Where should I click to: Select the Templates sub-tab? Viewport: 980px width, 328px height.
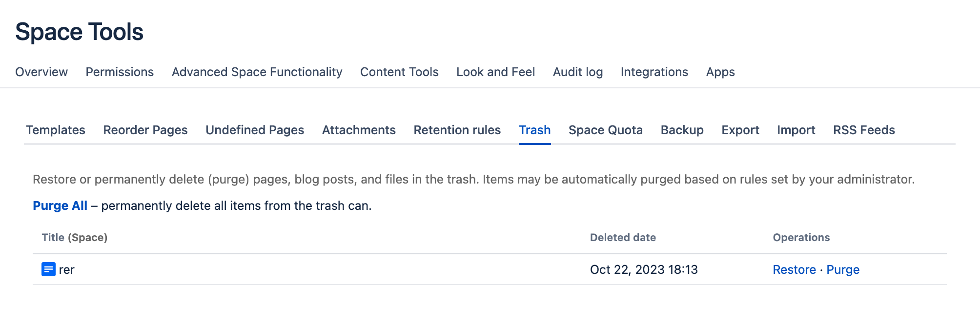[56, 130]
